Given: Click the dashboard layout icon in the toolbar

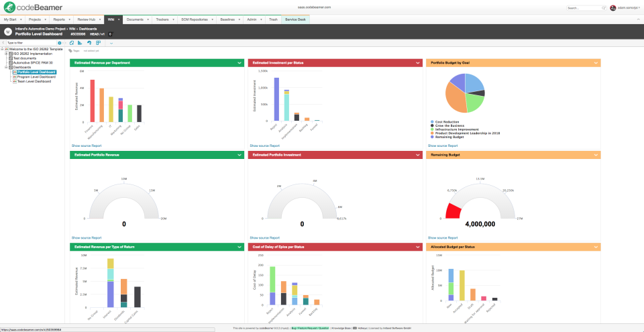Looking at the screenshot, I should [x=98, y=43].
